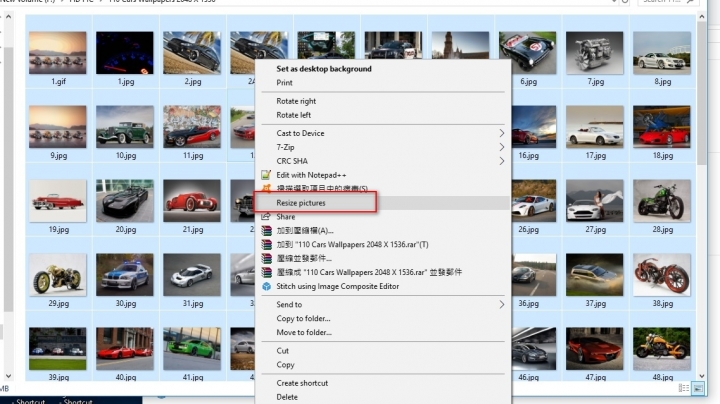Expand the 7-Zip submenu arrow

501,147
